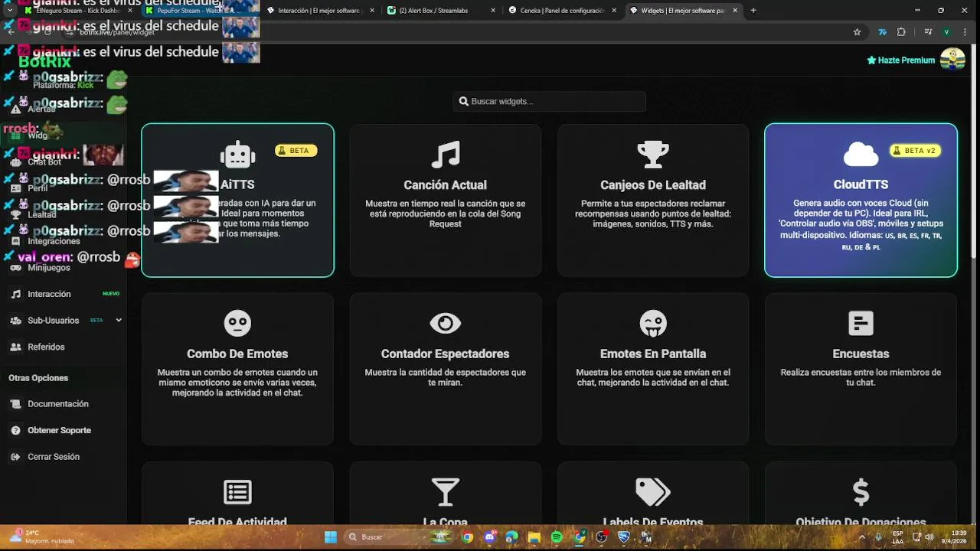Screen dimensions: 980x551
Task: Click the dollar icon of Objetivo De Donaciones
Action: [x=861, y=492]
